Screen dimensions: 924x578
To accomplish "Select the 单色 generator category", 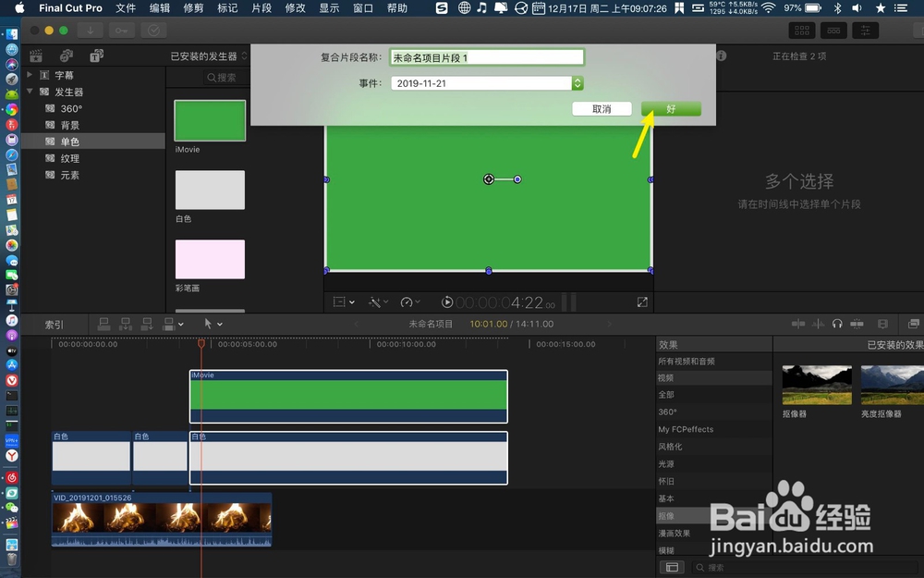I will pos(93,141).
